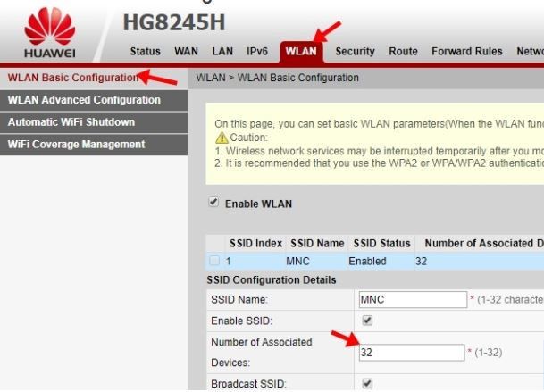Open the Status tab

(x=145, y=51)
